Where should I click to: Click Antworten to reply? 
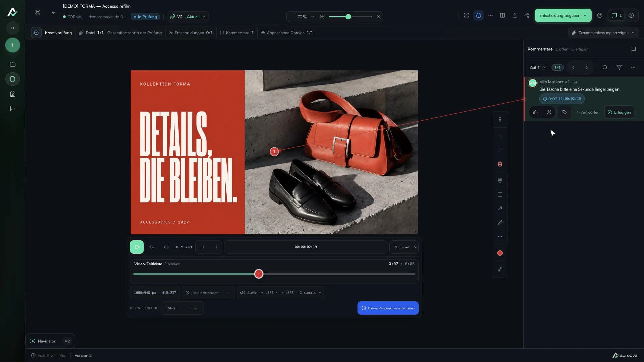point(588,112)
